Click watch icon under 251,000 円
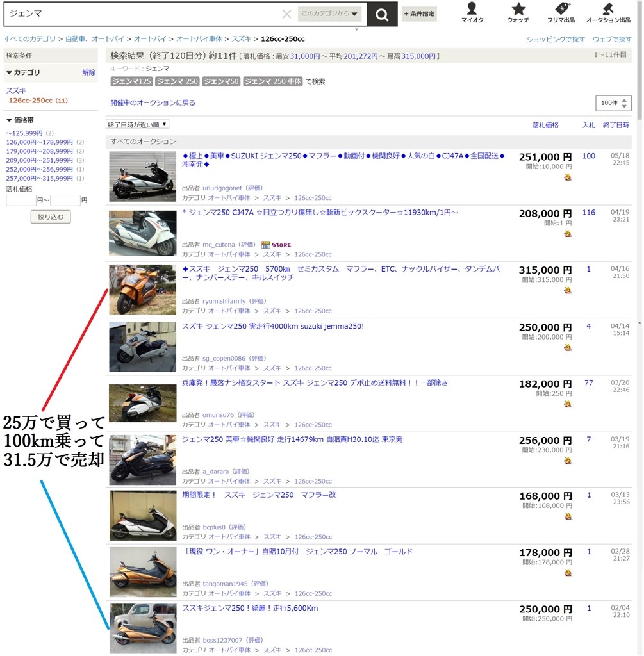 pos(567,177)
